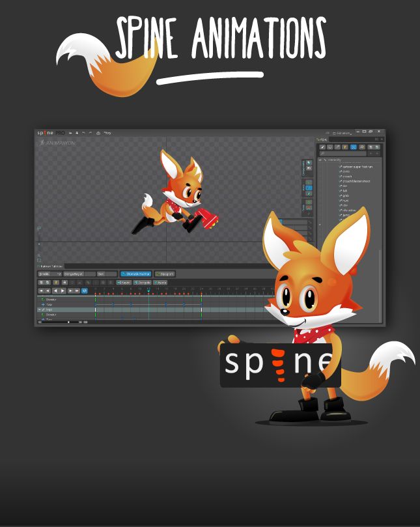This screenshot has width=420, height=527.
Task: Toggle the yellow filter icon in tree toolbar
Action: 344,147
